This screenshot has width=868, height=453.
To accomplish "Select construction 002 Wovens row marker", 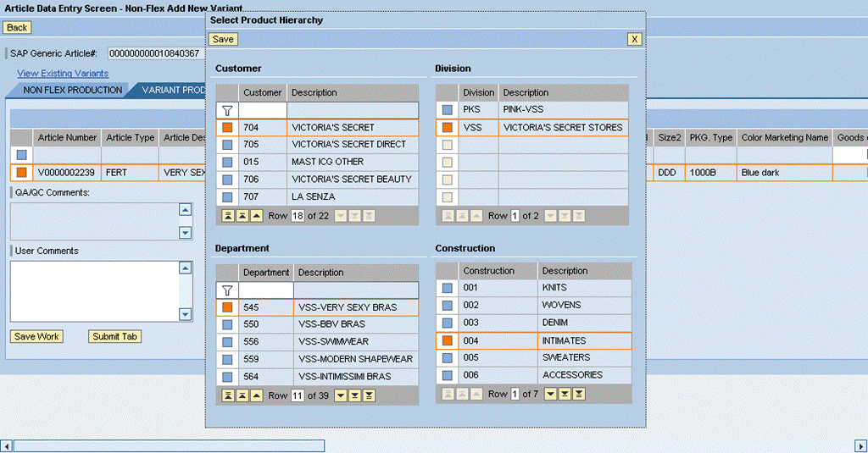I will tap(448, 306).
